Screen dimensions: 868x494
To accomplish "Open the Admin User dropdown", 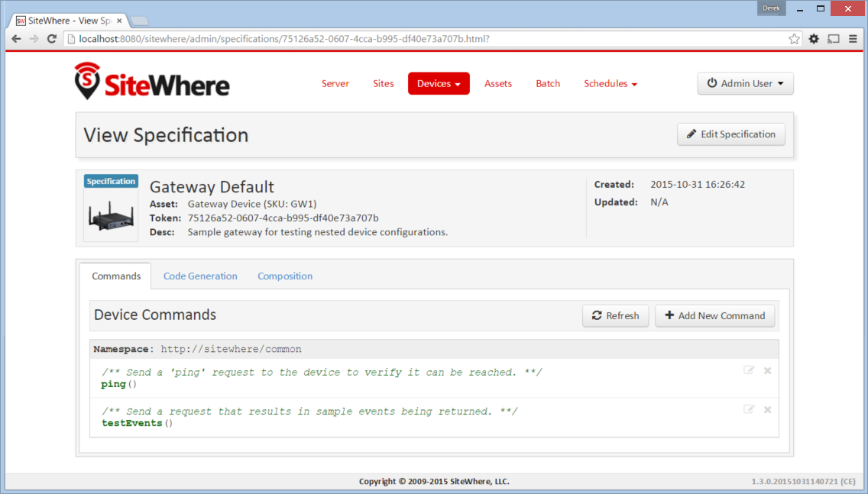I will pos(745,83).
